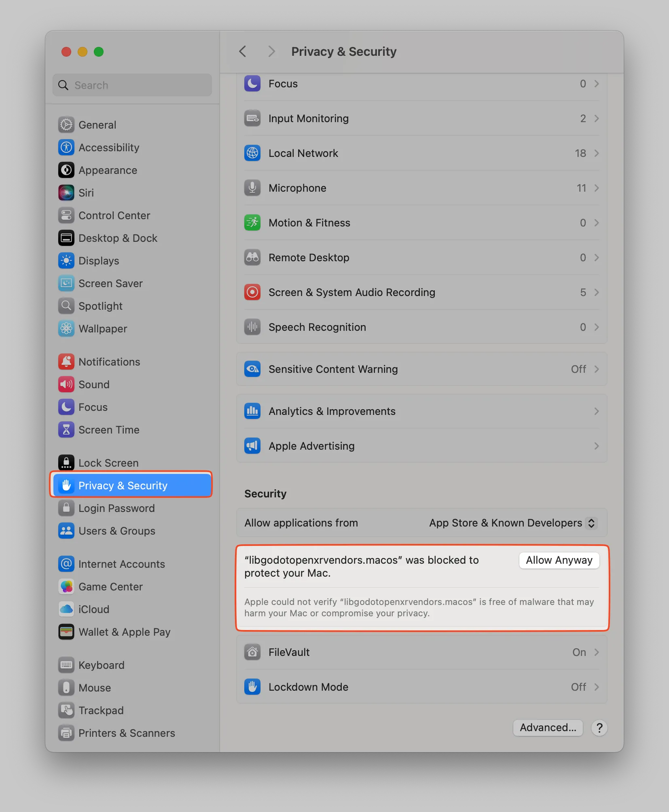Viewport: 669px width, 812px height.
Task: Click the help question mark button
Action: 599,728
